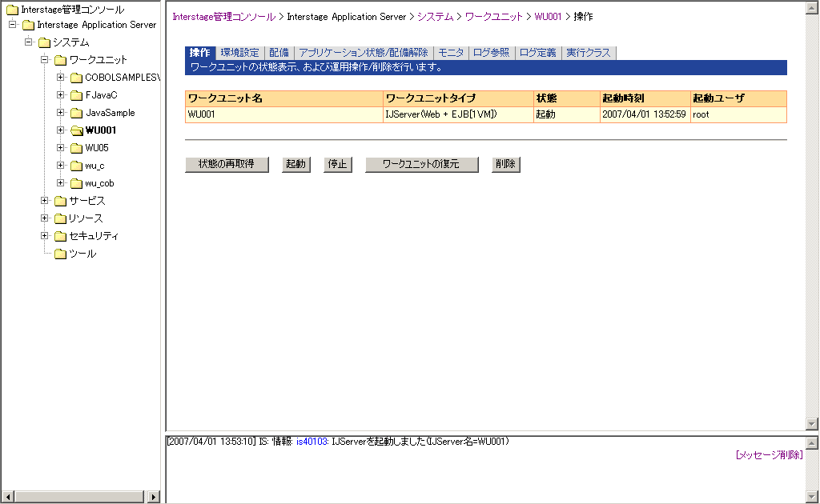Click the メッセージ削除 link
Screen dimensions: 820x504
point(769,455)
